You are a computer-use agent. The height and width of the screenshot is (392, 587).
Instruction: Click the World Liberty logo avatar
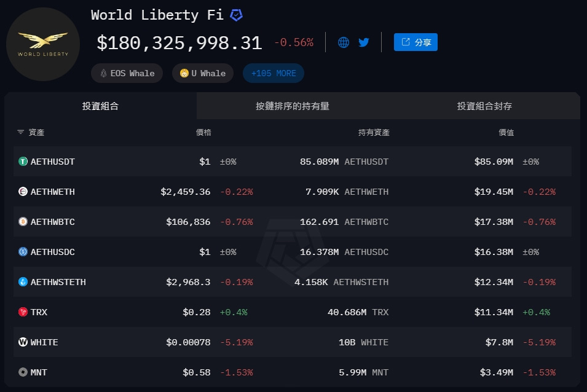[x=43, y=44]
